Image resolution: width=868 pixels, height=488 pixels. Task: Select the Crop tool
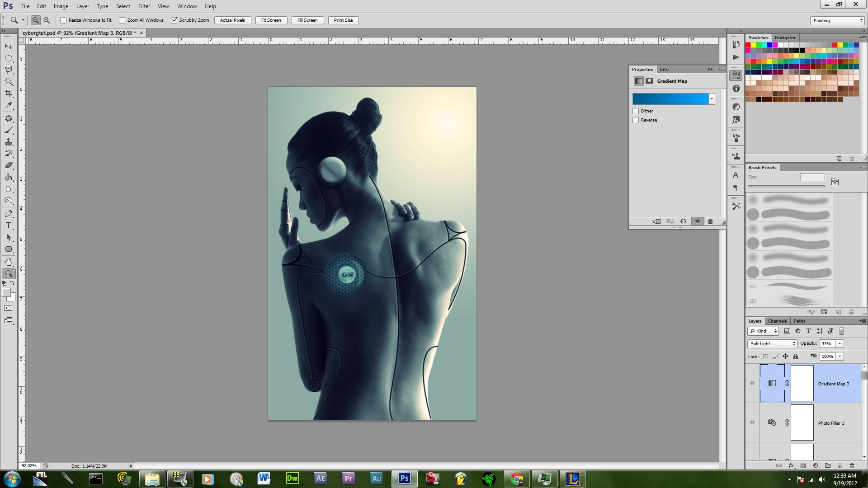coord(9,94)
